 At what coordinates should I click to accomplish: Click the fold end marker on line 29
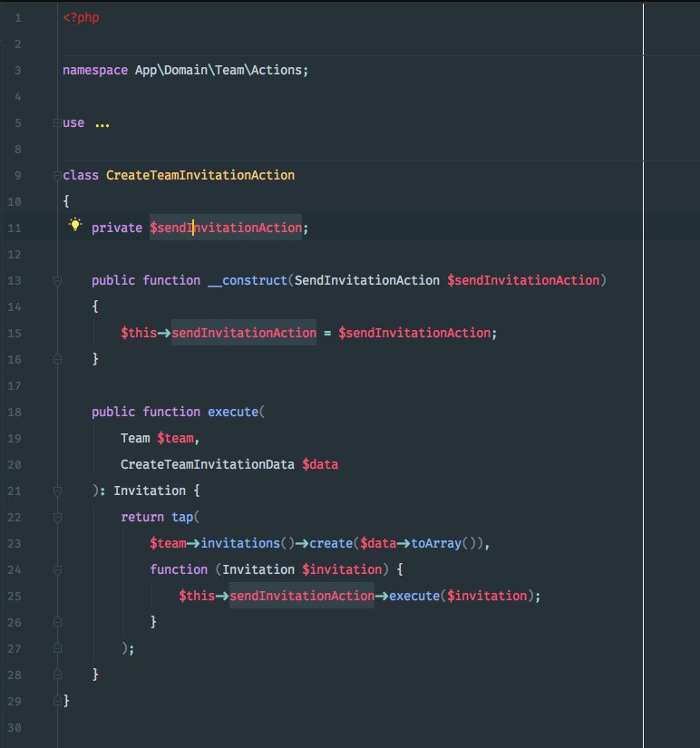[x=57, y=701]
